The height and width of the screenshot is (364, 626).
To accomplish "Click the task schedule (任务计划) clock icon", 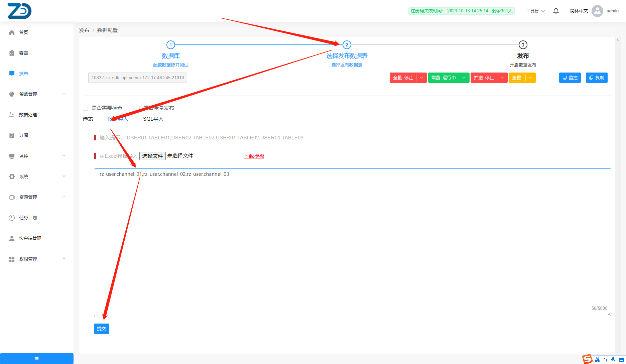I will point(12,218).
